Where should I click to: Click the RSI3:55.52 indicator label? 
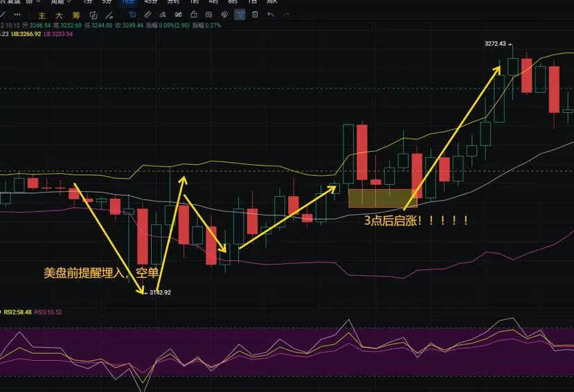[x=48, y=312]
